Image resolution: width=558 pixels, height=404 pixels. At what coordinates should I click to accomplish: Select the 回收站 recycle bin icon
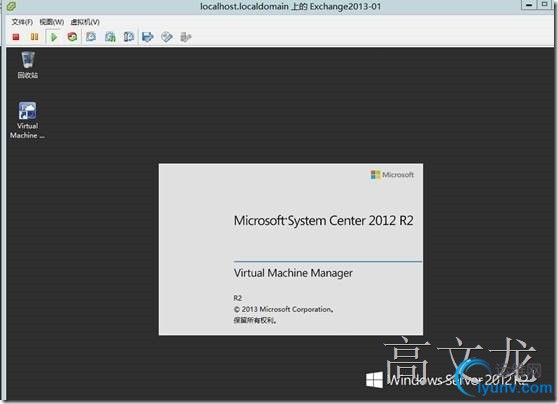coord(28,65)
